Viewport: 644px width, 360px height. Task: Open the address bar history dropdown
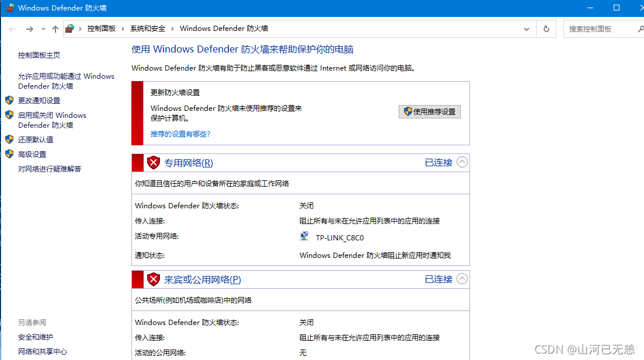coord(527,29)
